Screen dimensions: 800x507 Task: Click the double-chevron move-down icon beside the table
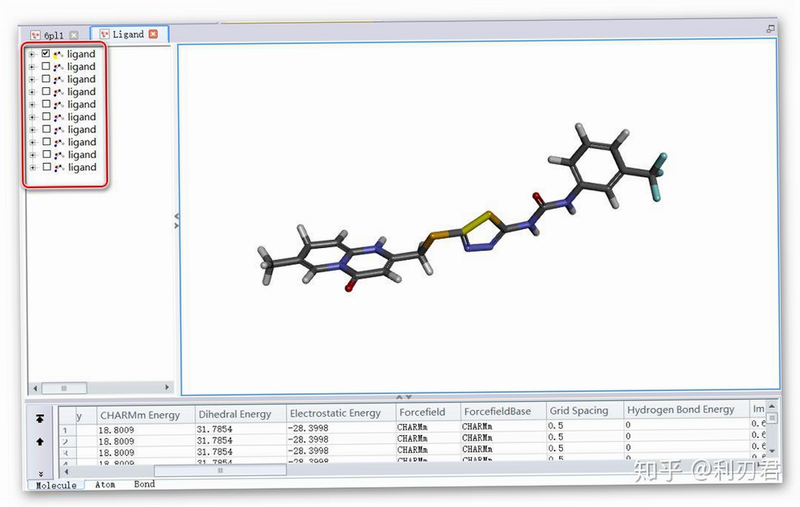pos(41,474)
